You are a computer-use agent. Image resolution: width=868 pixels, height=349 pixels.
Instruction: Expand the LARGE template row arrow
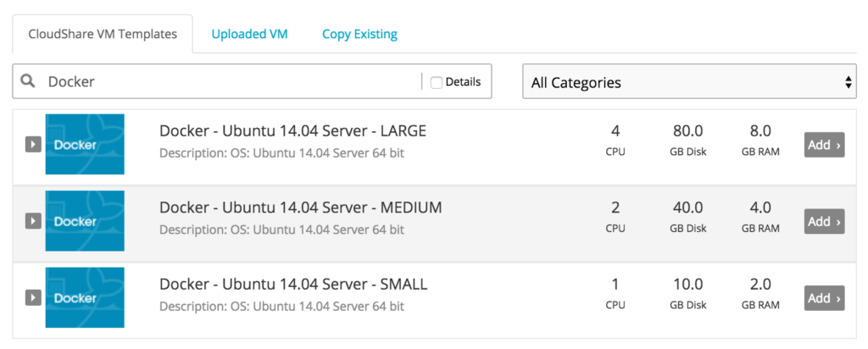pos(33,144)
